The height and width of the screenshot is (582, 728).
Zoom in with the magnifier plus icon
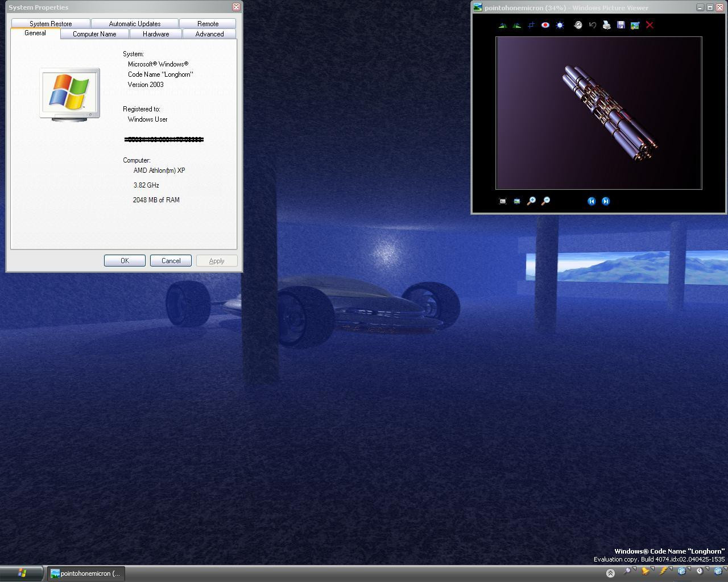pos(531,201)
